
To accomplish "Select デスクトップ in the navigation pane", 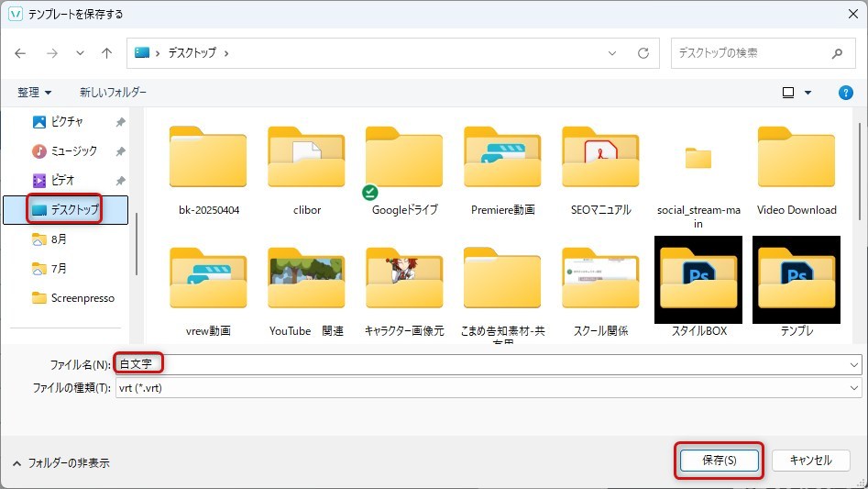I will pyautogui.click(x=65, y=210).
